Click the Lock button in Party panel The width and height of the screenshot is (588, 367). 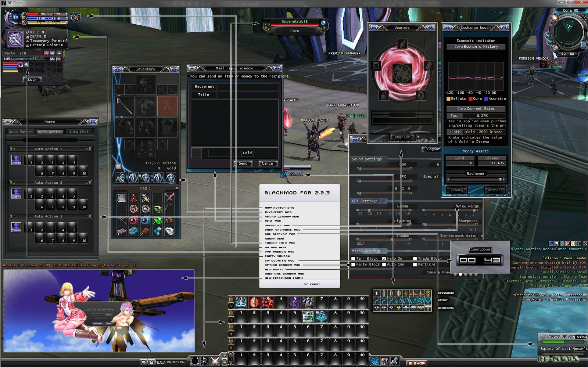32,80
